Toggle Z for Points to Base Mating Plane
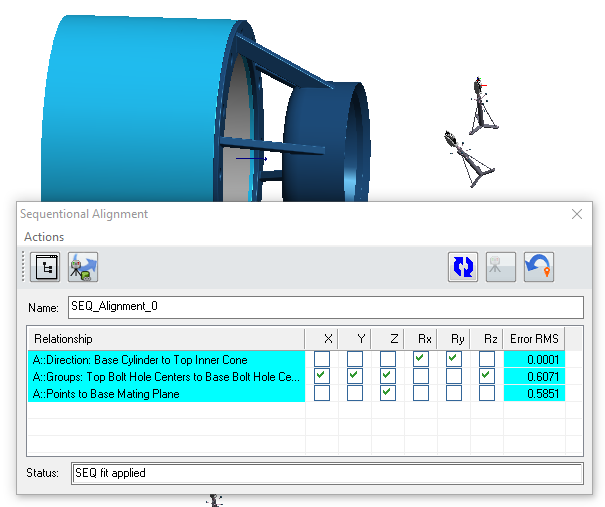This screenshot has height=507, width=605. point(388,394)
